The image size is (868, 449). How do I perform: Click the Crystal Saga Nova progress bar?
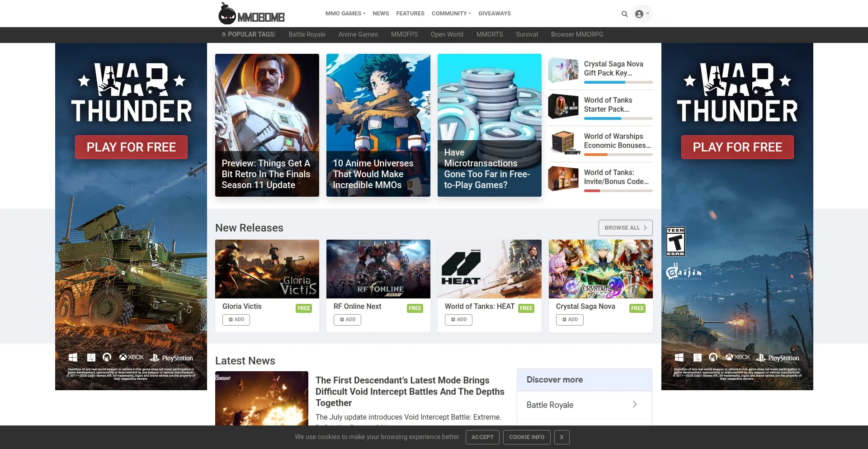pos(618,82)
